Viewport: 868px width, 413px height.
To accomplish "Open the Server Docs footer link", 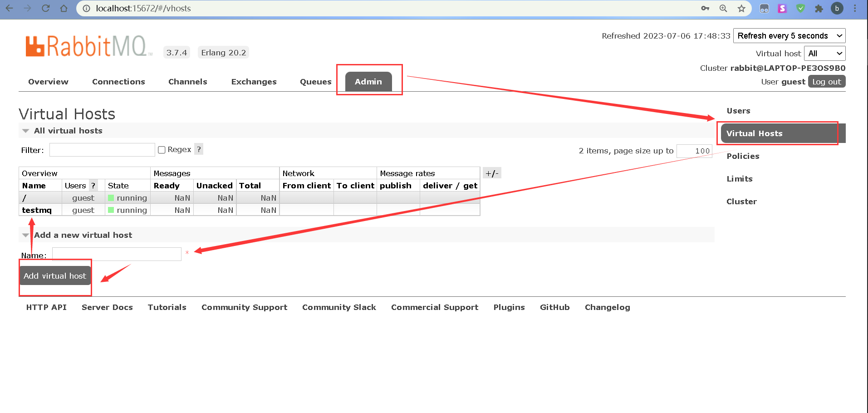I will [x=107, y=307].
